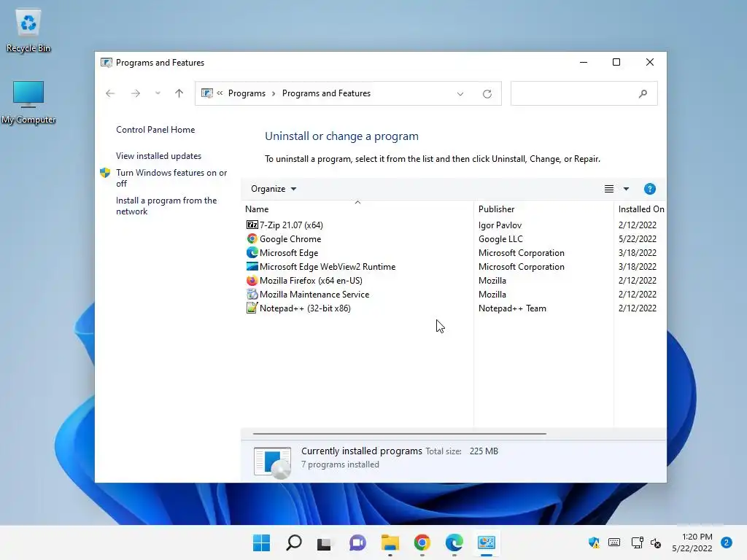Open taskbar Search magnifier
The height and width of the screenshot is (560, 747).
293,542
